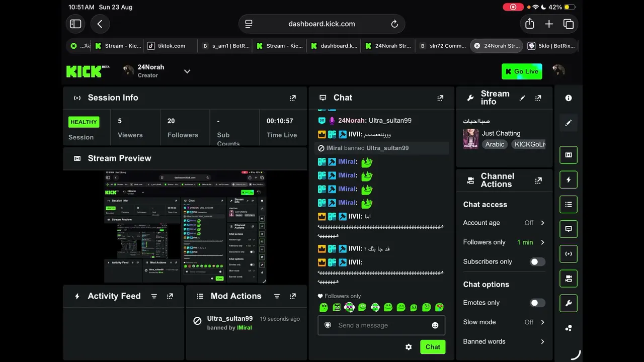Filter the Activity Feed
This screenshot has width=644, height=362.
(154, 297)
